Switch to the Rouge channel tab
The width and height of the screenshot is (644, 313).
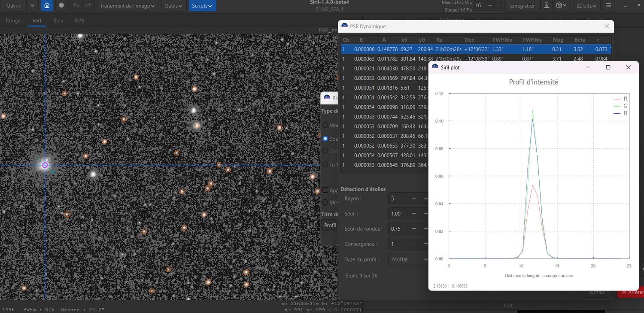click(13, 21)
